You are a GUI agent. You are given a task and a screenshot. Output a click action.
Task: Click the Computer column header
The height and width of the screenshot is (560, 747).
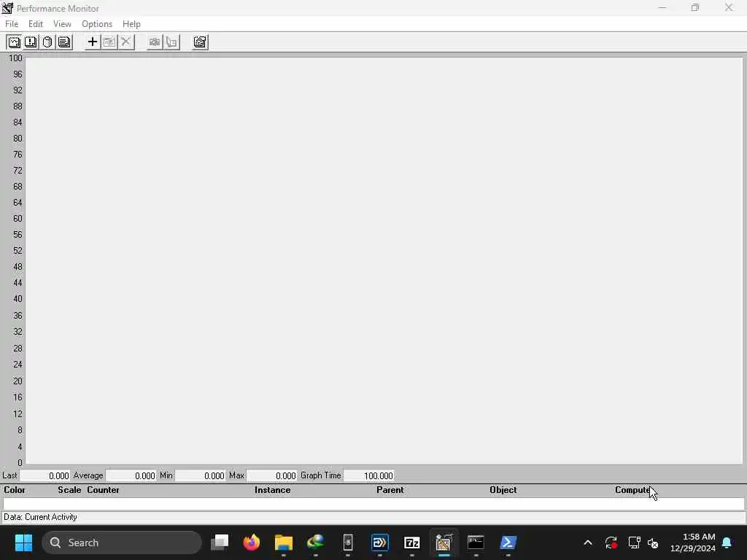[634, 490]
